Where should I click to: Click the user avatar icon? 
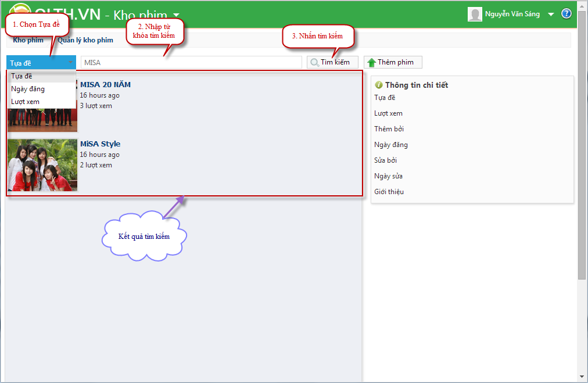pos(475,15)
